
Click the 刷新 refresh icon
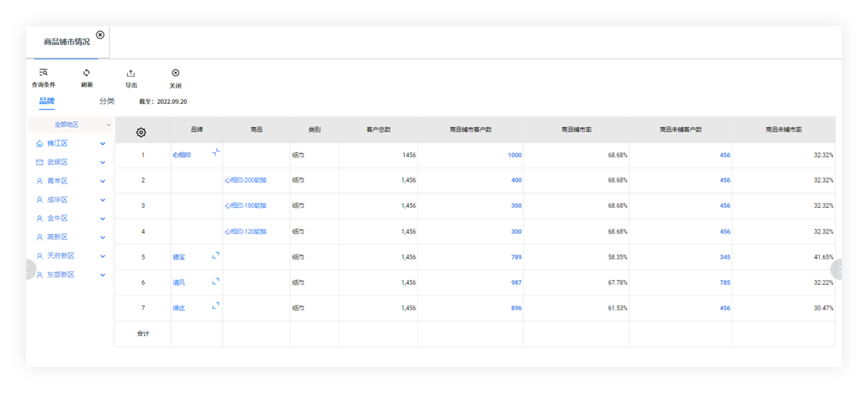(87, 73)
